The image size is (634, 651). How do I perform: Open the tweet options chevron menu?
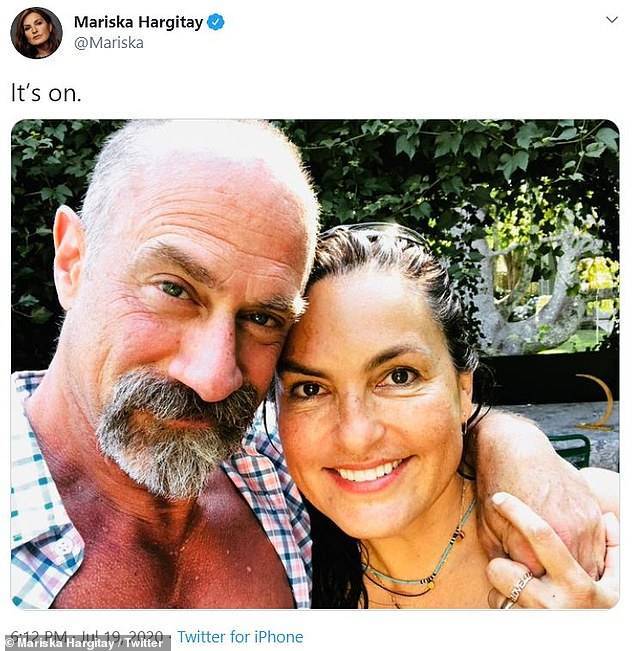tap(612, 20)
